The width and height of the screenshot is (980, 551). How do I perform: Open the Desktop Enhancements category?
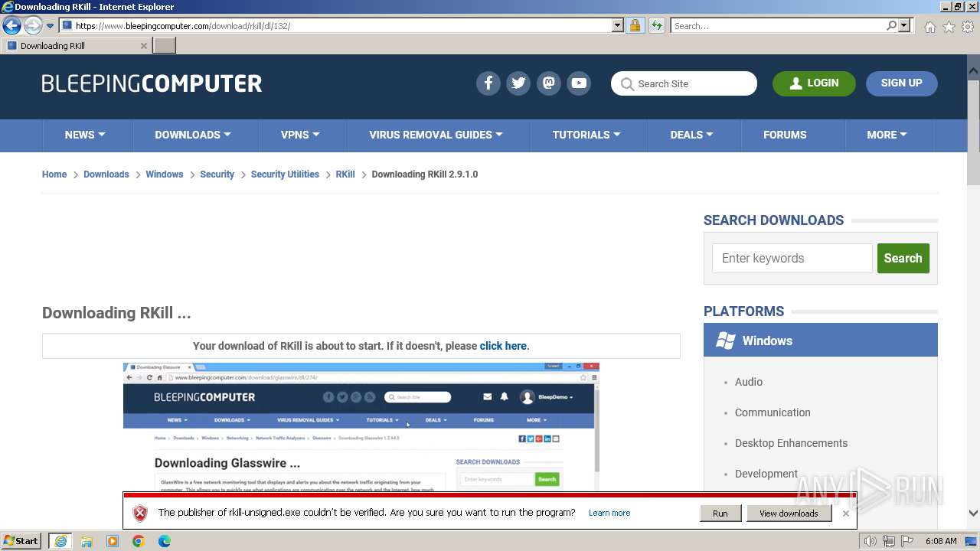[x=791, y=443]
